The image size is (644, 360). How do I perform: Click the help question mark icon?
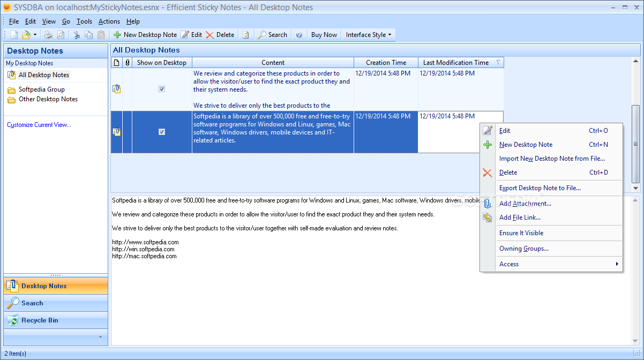pos(299,35)
